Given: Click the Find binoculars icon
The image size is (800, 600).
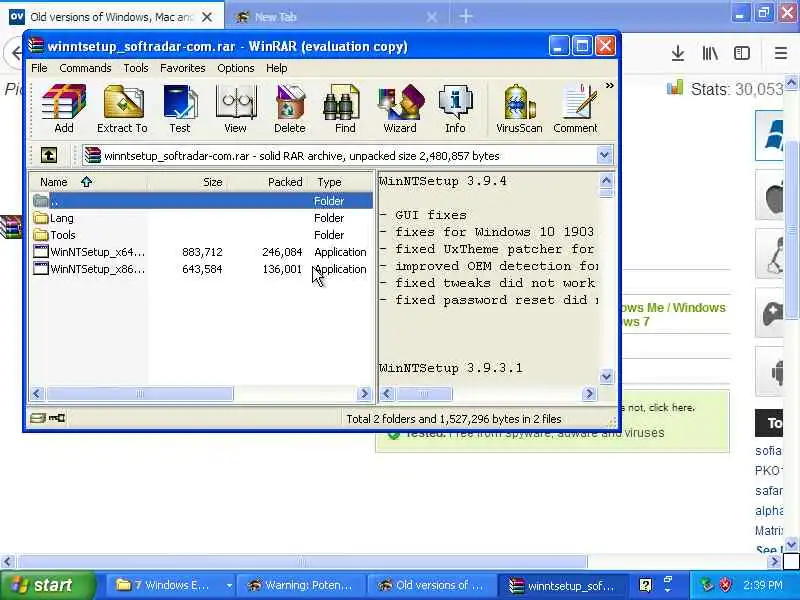Looking at the screenshot, I should point(345,108).
